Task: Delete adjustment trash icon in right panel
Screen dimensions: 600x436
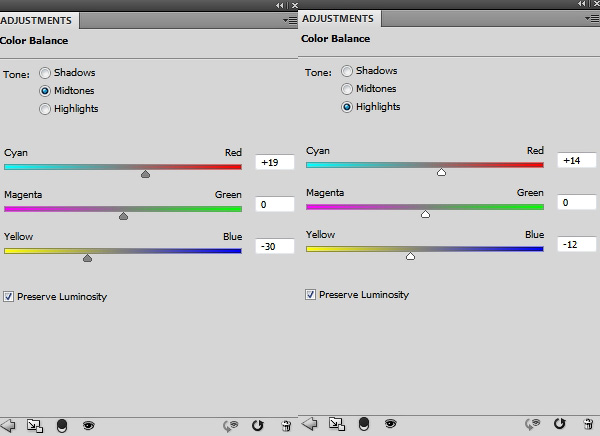Action: (588, 424)
